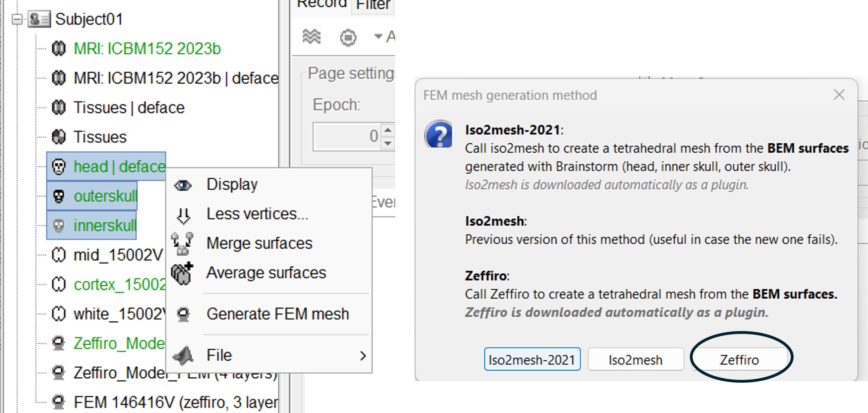Expand the File submenu arrow
The image size is (868, 413).
point(362,356)
